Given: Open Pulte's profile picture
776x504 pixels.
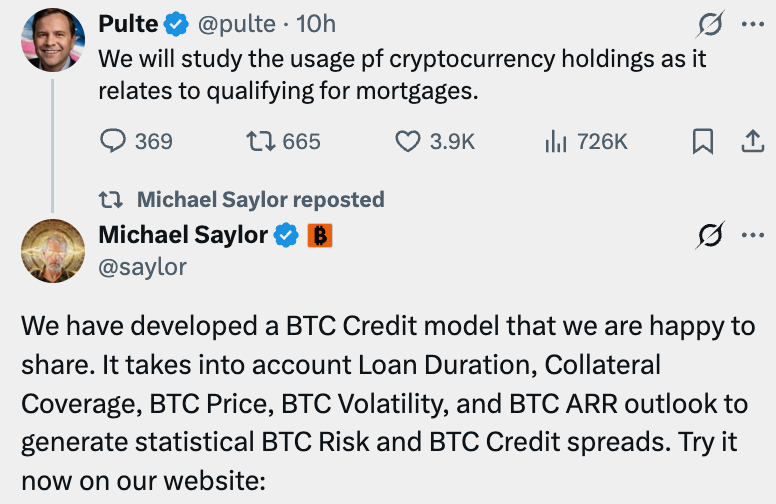Looking at the screenshot, I should tap(53, 40).
